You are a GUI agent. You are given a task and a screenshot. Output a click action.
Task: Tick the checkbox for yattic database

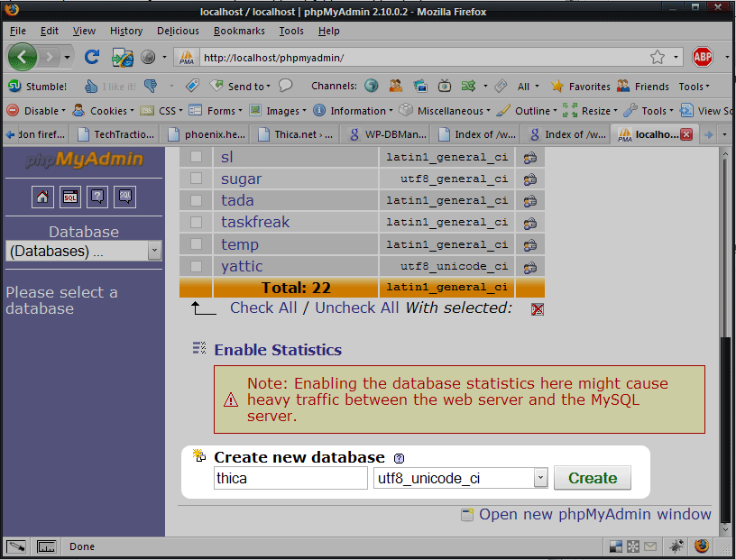(x=196, y=266)
